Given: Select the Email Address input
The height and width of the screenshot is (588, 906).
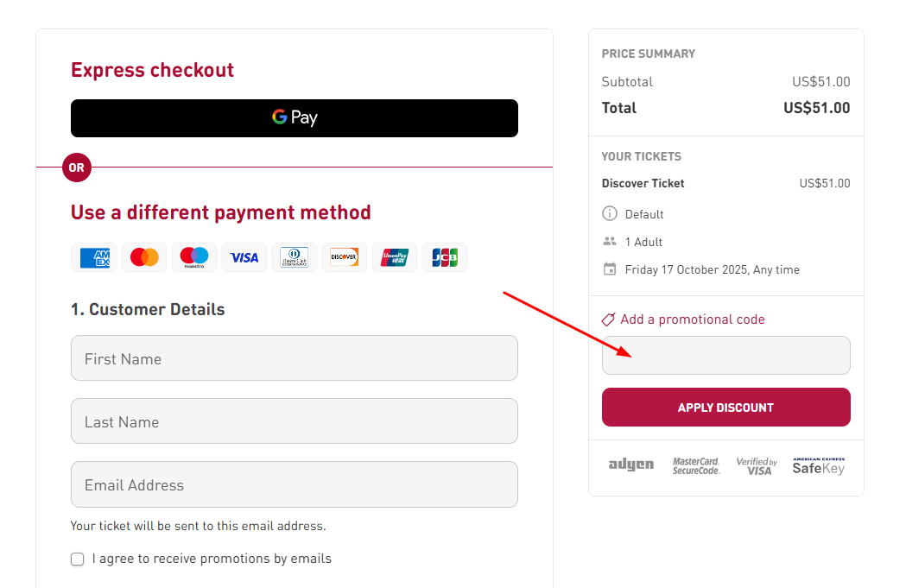Looking at the screenshot, I should 295,484.
